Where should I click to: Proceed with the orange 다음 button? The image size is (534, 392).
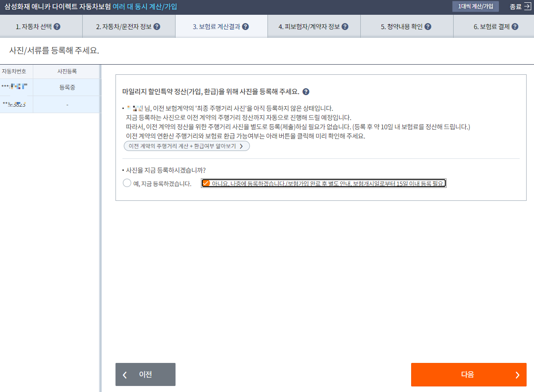[x=468, y=374]
